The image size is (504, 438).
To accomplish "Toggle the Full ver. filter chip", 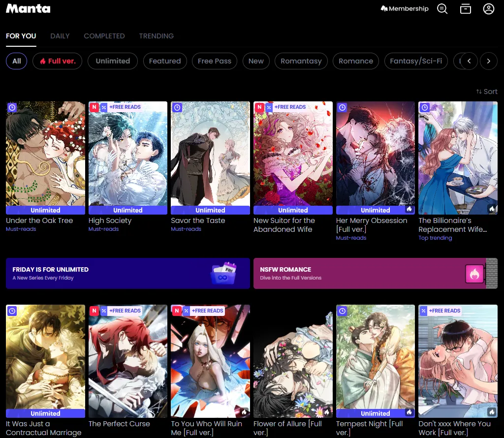I will click(x=58, y=61).
